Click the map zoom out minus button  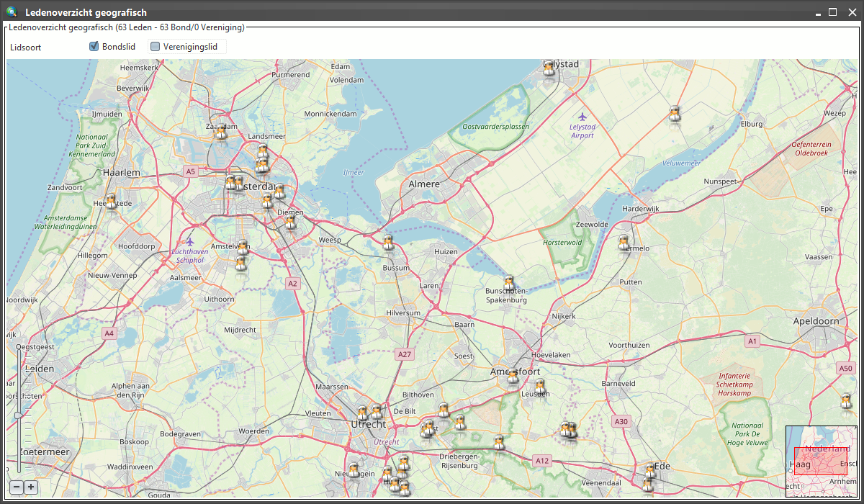(17, 487)
